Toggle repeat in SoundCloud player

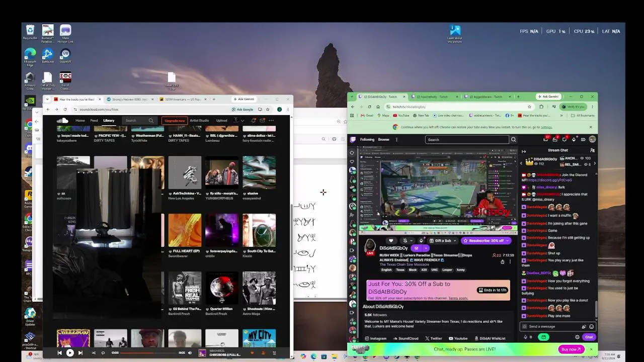coord(103,353)
